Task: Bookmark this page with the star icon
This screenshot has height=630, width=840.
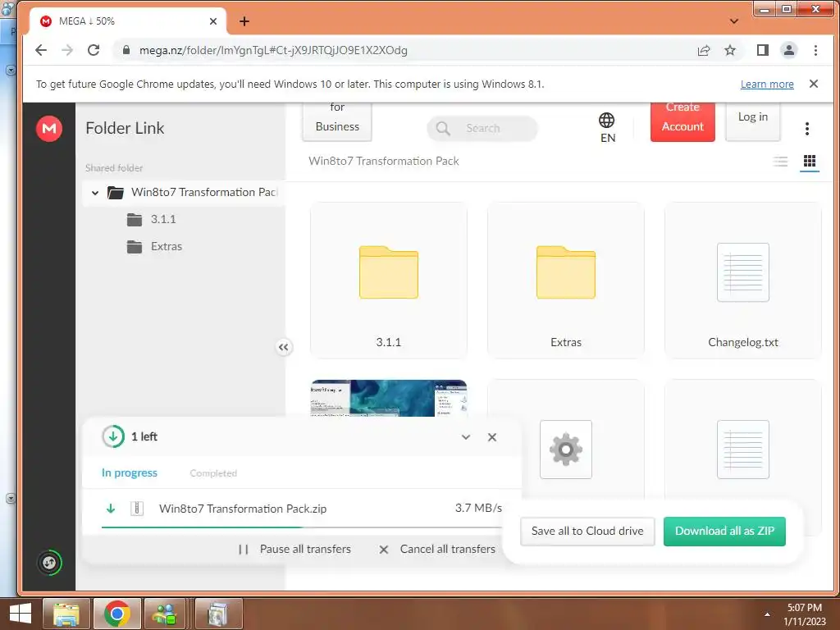Action: 729,50
